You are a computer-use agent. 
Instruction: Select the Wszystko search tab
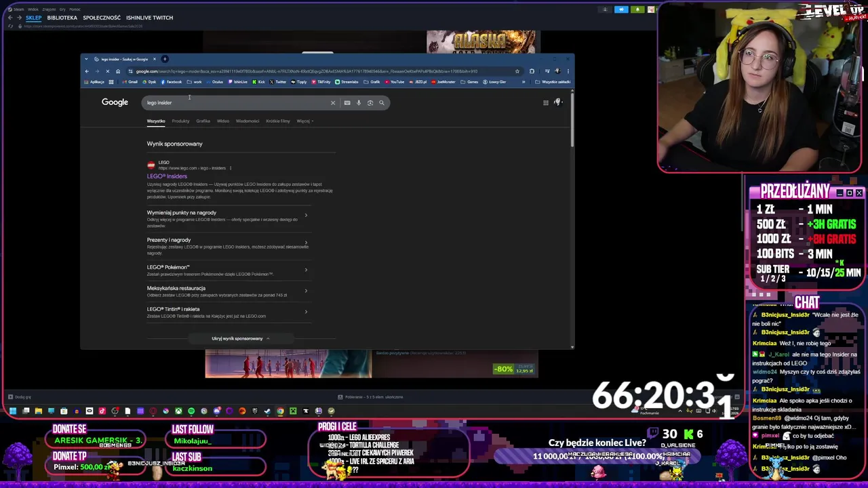pos(156,121)
